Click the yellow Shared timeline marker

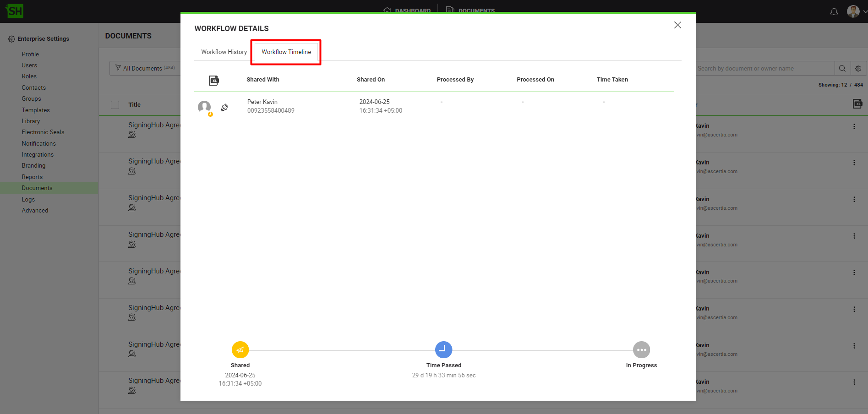pos(240,350)
